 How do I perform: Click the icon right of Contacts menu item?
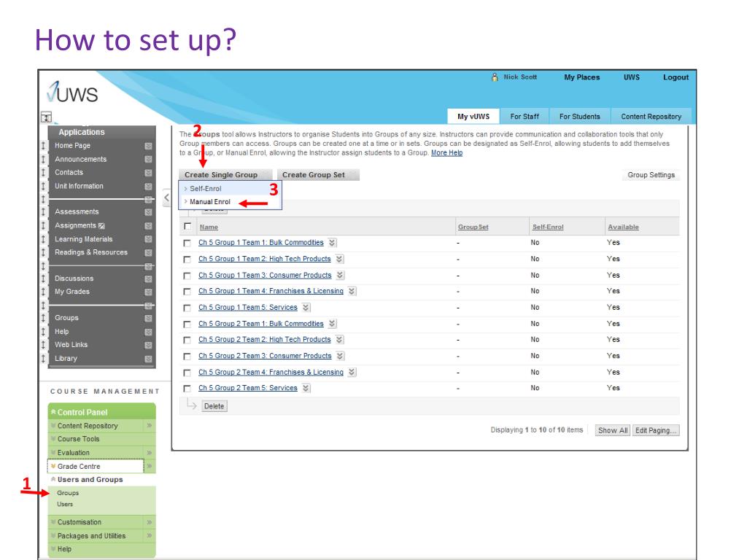pyautogui.click(x=148, y=172)
